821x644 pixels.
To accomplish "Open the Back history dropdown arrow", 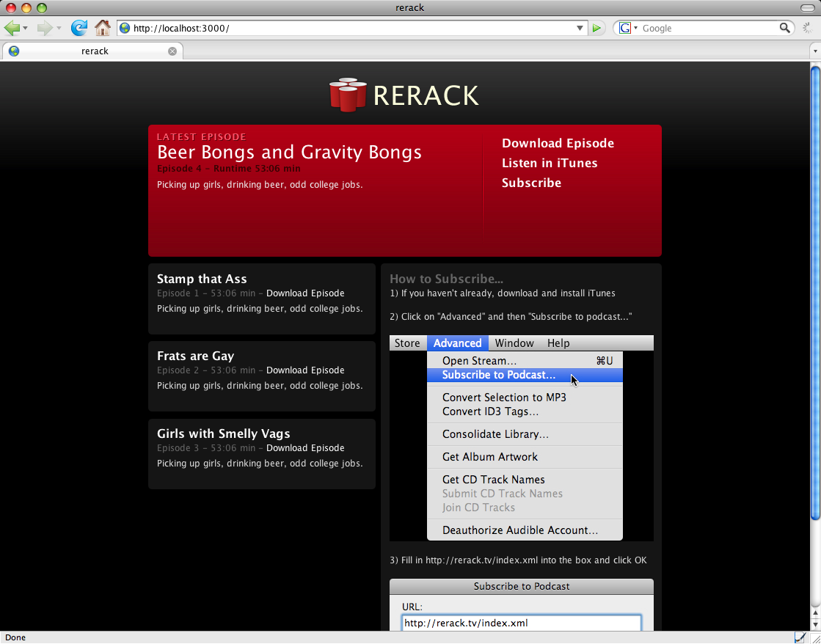I will (x=25, y=29).
